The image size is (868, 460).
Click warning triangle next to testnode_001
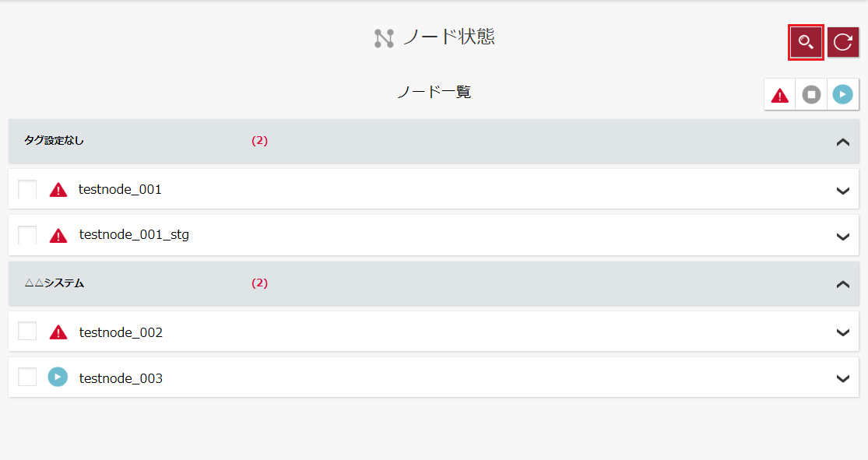point(58,190)
